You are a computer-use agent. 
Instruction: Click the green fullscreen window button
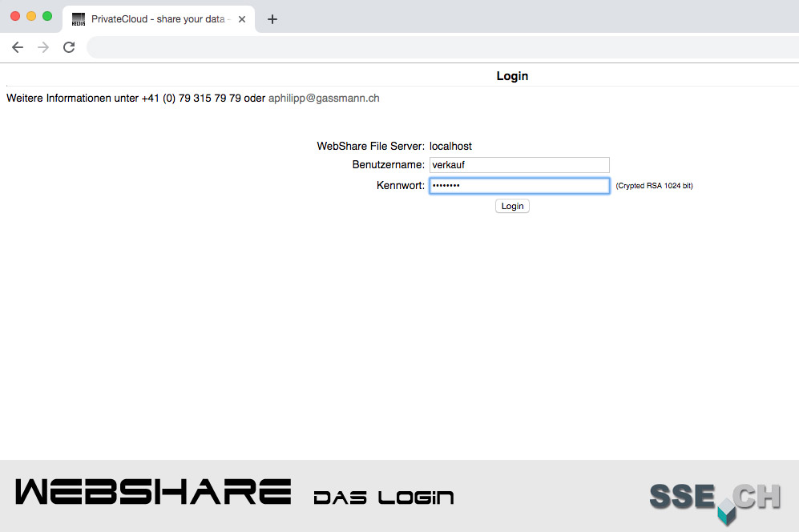pos(47,16)
